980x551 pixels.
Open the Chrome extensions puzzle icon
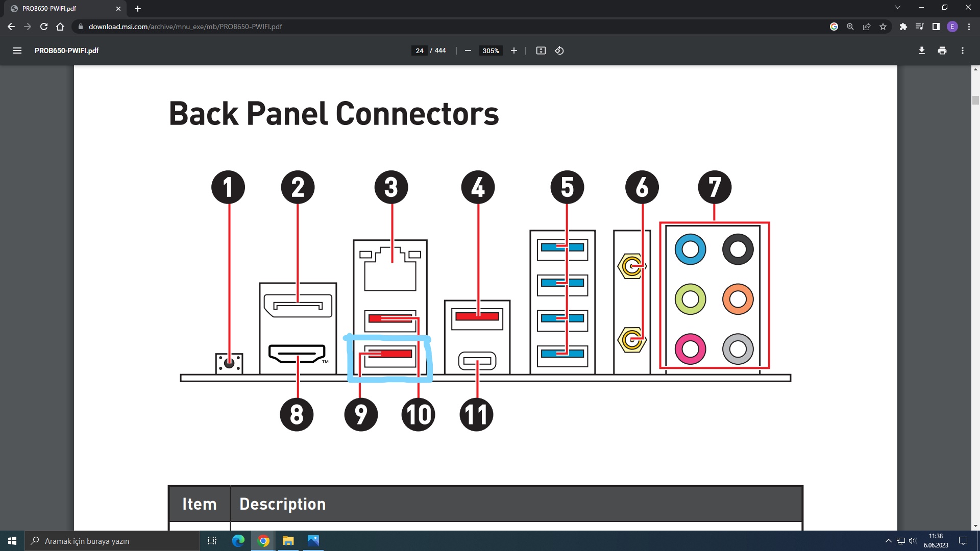[x=903, y=27]
